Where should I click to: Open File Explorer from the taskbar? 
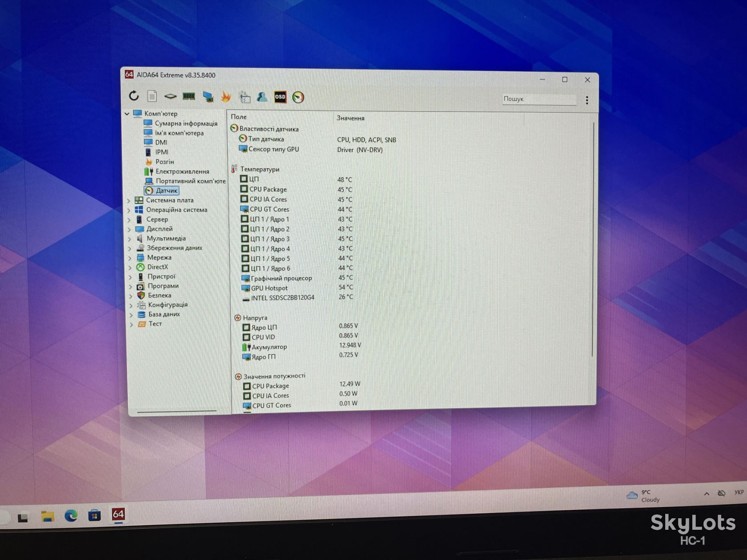pyautogui.click(x=48, y=516)
